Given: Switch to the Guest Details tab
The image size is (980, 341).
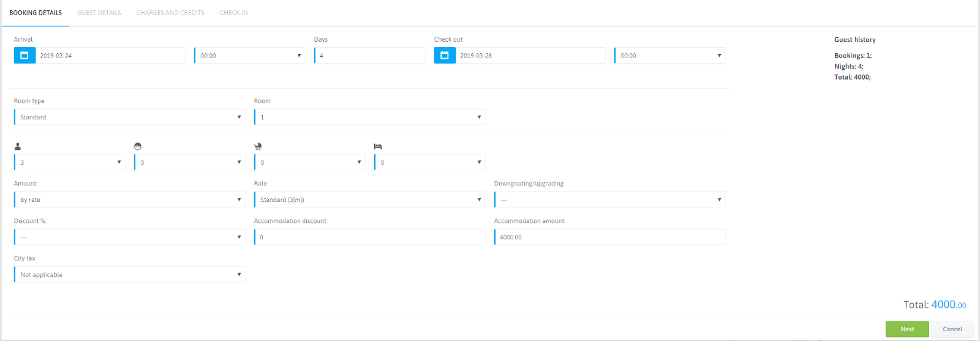Looking at the screenshot, I should (99, 13).
